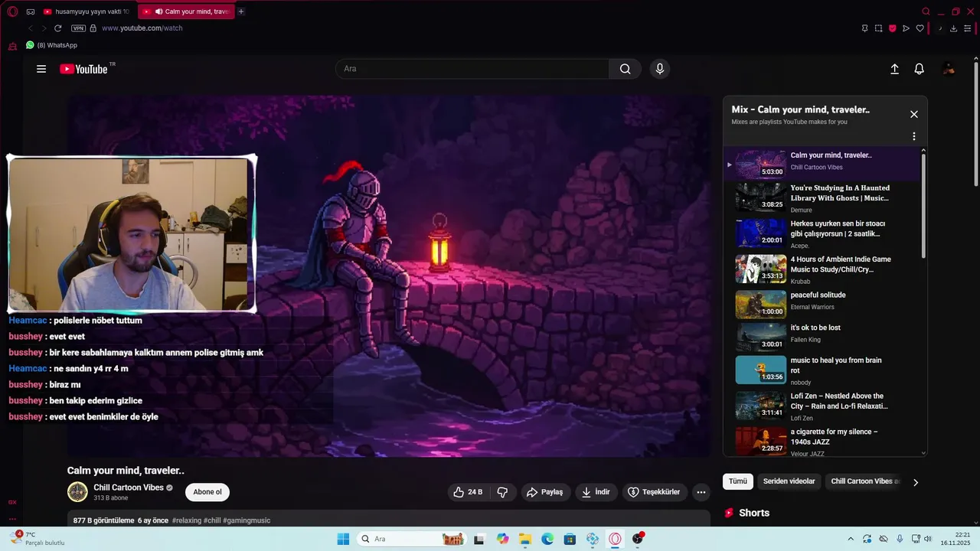This screenshot has height=551, width=980.
Task: Open File Explorer from the taskbar
Action: 525,539
